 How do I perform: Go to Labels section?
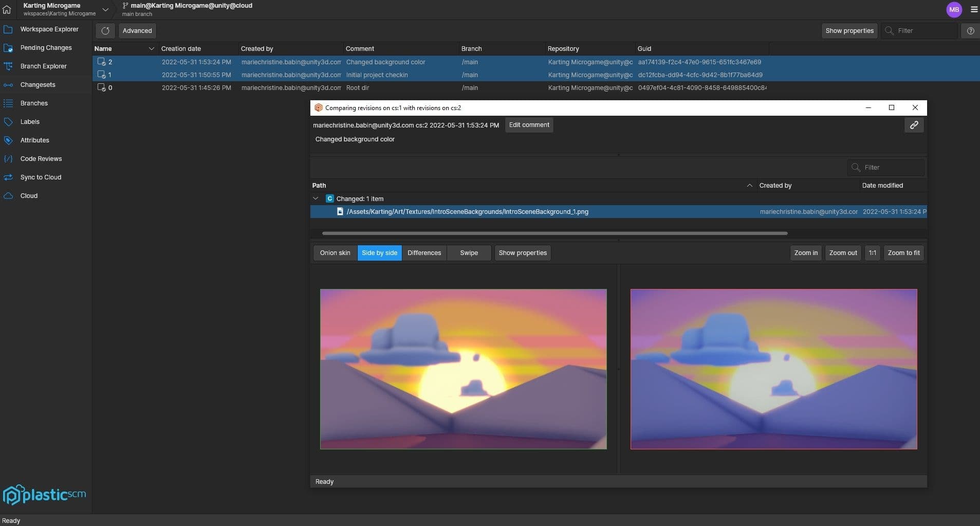pos(30,122)
